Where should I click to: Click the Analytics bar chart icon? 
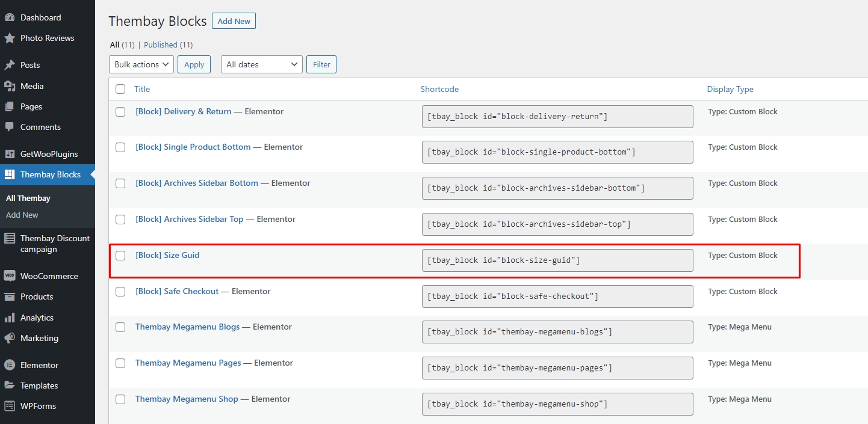click(10, 318)
